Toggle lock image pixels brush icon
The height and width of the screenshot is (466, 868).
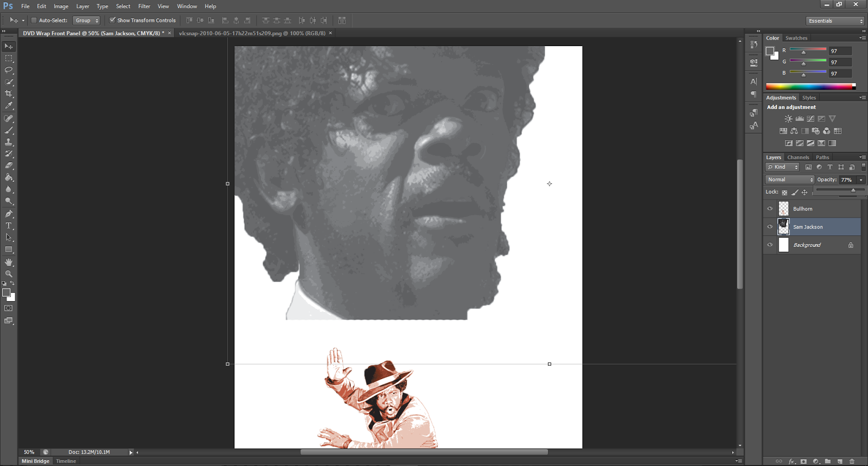point(795,192)
